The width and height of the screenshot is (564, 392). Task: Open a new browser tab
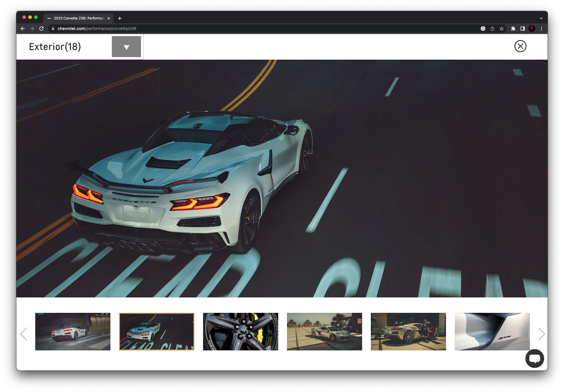120,18
